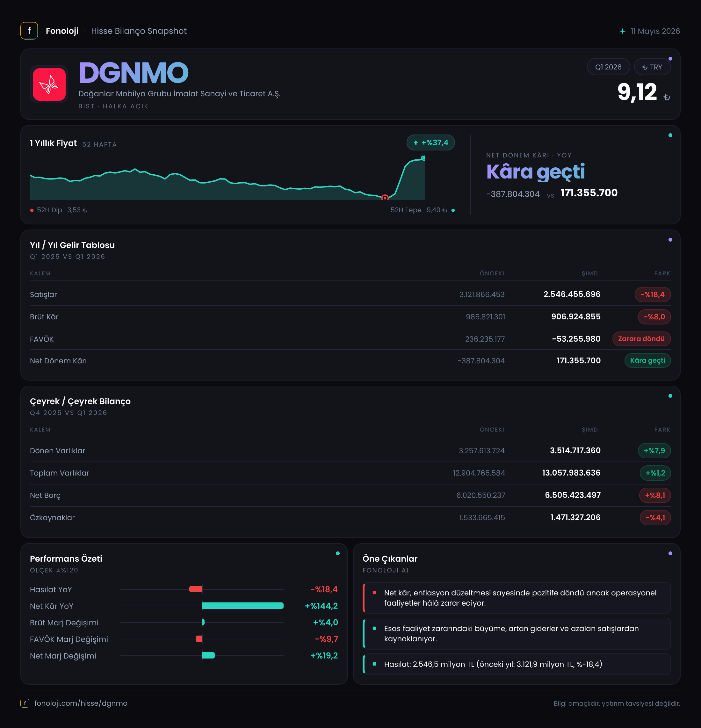Click the Toplam Varlıklar previous value 12.904.765.584
The width and height of the screenshot is (701, 728).
(x=479, y=473)
